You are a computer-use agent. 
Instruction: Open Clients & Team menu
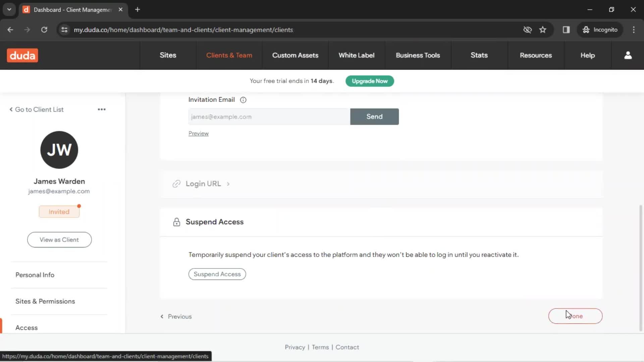(x=229, y=55)
